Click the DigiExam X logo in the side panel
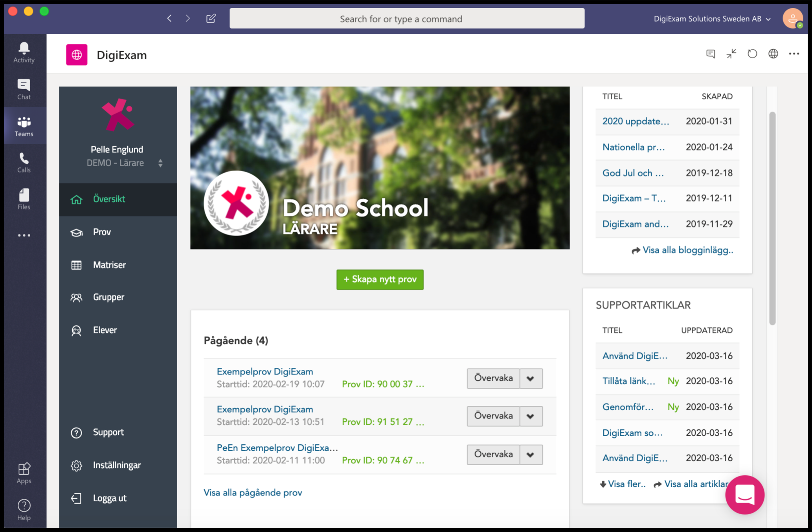 point(118,115)
